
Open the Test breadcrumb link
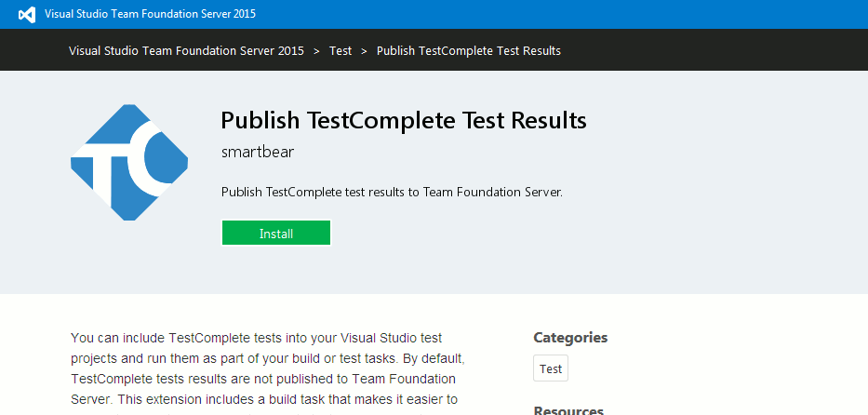341,51
